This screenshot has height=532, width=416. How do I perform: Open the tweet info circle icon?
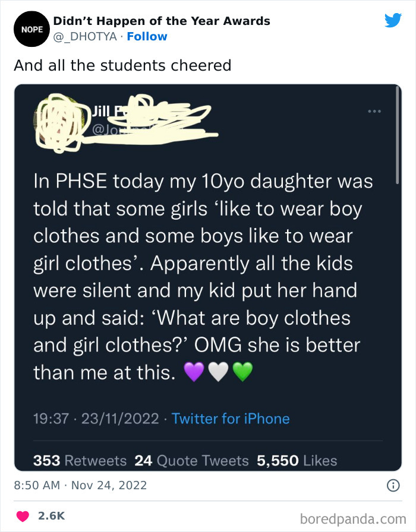pos(393,486)
